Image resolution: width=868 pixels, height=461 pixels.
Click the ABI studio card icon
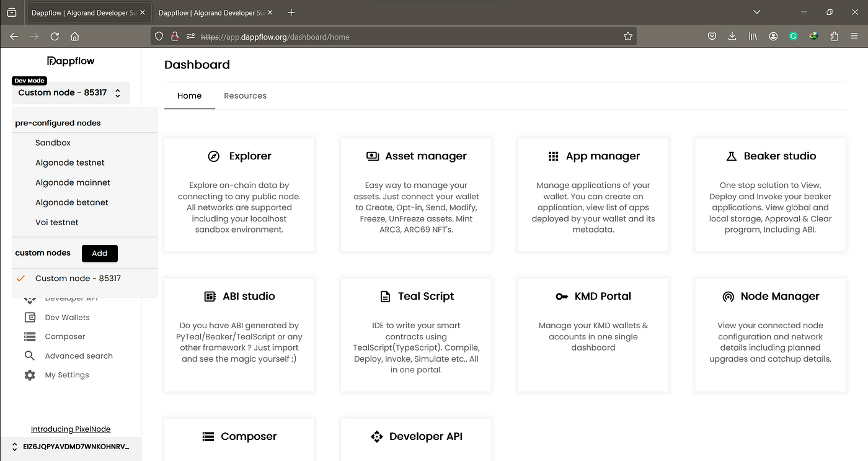(210, 297)
